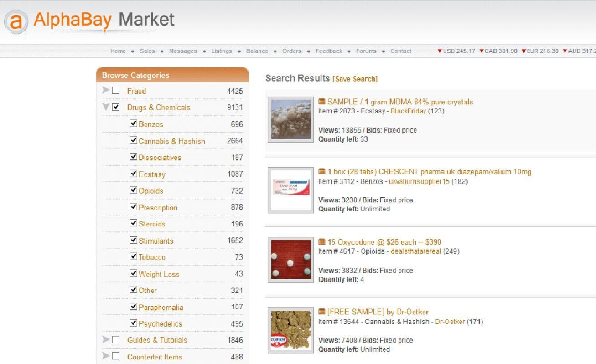Uncheck the Stimulants checkbox

(x=133, y=240)
